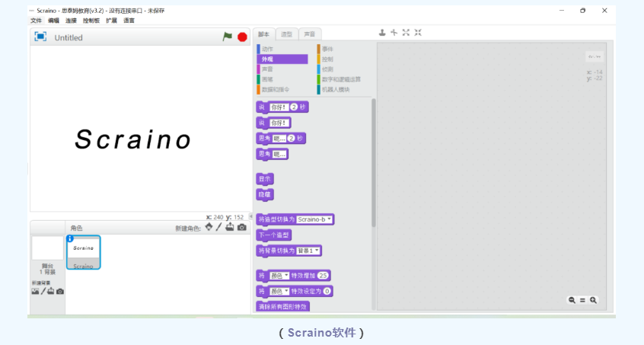Image resolution: width=644 pixels, height=345 pixels.
Task: Select the 声音 block category
Action: click(282, 69)
